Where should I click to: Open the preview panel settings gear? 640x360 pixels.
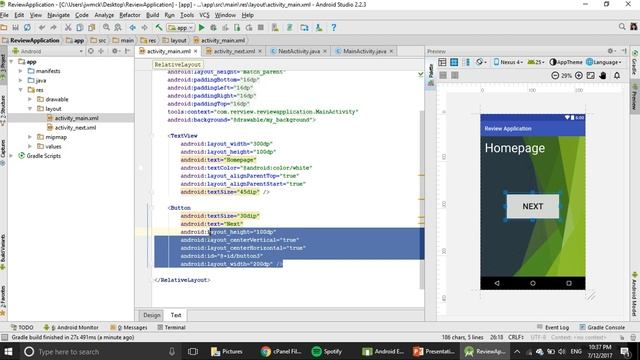(611, 51)
